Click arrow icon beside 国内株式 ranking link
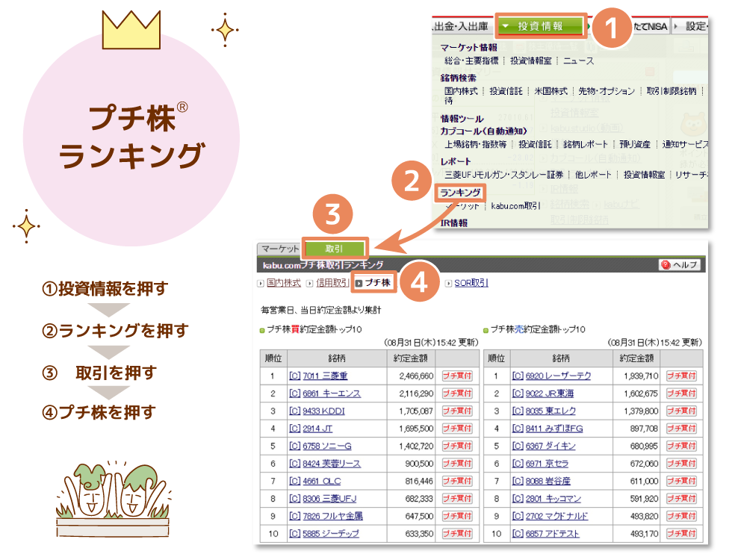The image size is (732, 560). (261, 283)
